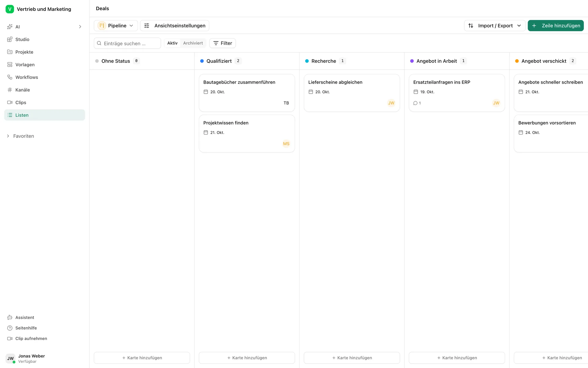Image resolution: width=588 pixels, height=368 pixels.
Task: Go to Projekte in the sidebar
Action: (45, 52)
